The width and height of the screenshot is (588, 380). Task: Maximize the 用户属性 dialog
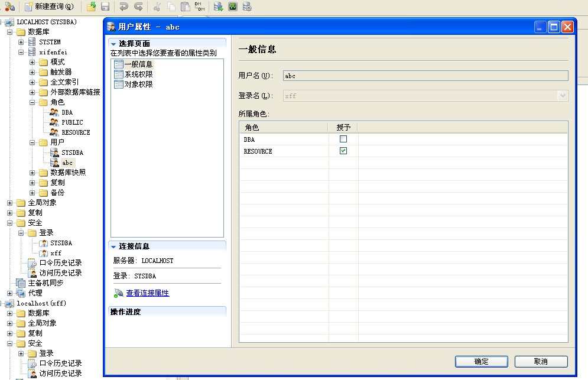(x=554, y=27)
